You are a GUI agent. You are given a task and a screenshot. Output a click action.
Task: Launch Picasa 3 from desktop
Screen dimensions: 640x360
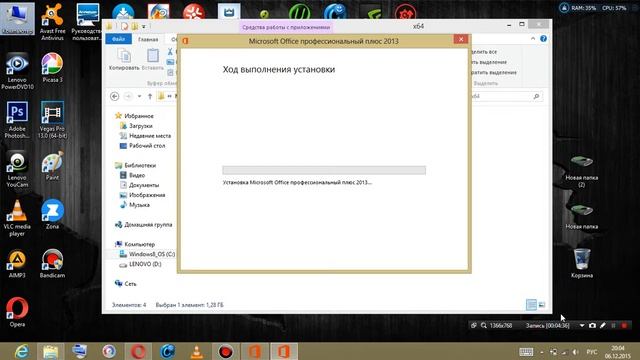click(x=52, y=67)
